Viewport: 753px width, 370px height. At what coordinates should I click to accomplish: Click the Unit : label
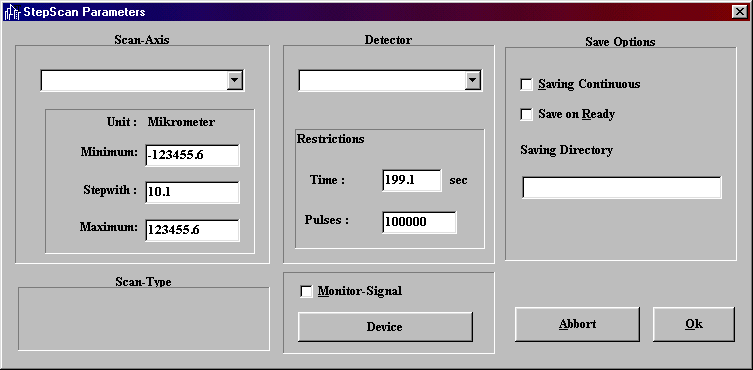121,122
